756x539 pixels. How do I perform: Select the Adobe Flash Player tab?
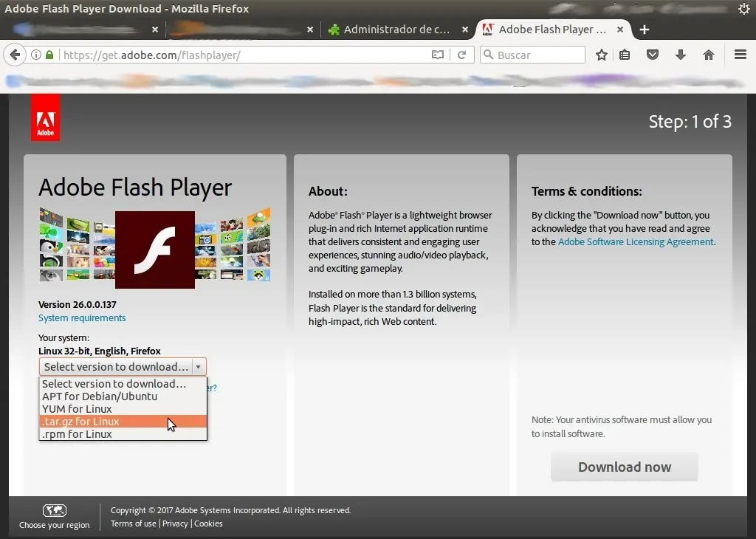(552, 30)
